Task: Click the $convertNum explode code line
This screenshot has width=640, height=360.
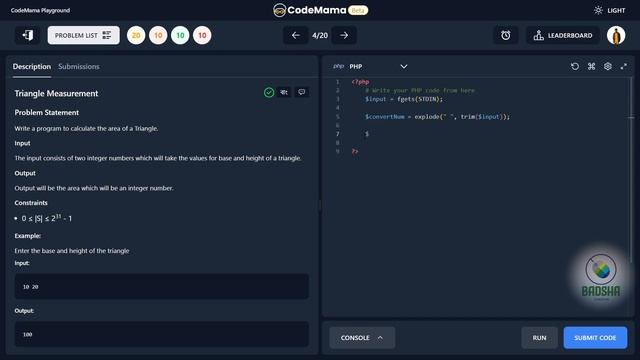Action: pyautogui.click(x=437, y=117)
